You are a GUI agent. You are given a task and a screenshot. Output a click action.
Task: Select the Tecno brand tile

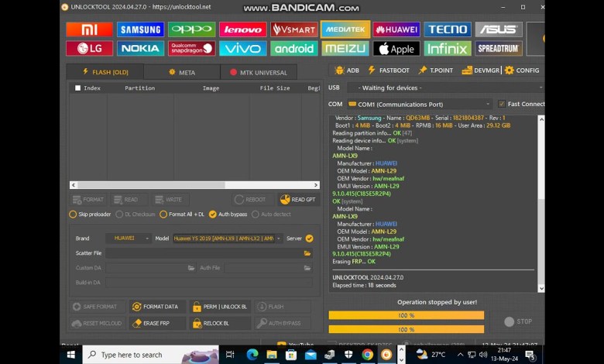click(x=448, y=29)
